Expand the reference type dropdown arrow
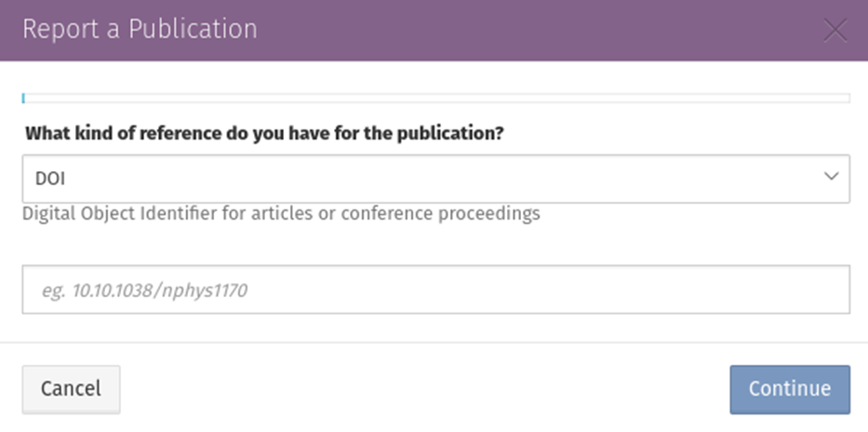This screenshot has height=432, width=868. coord(831,178)
